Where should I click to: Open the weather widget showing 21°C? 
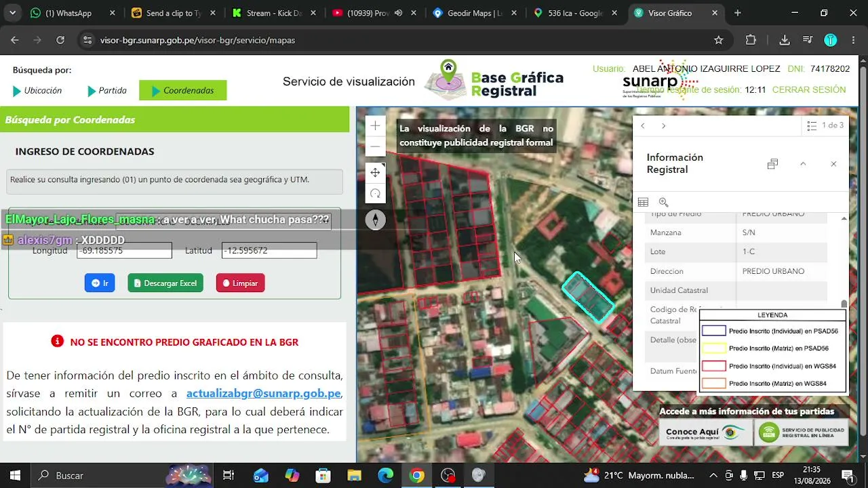(639, 475)
